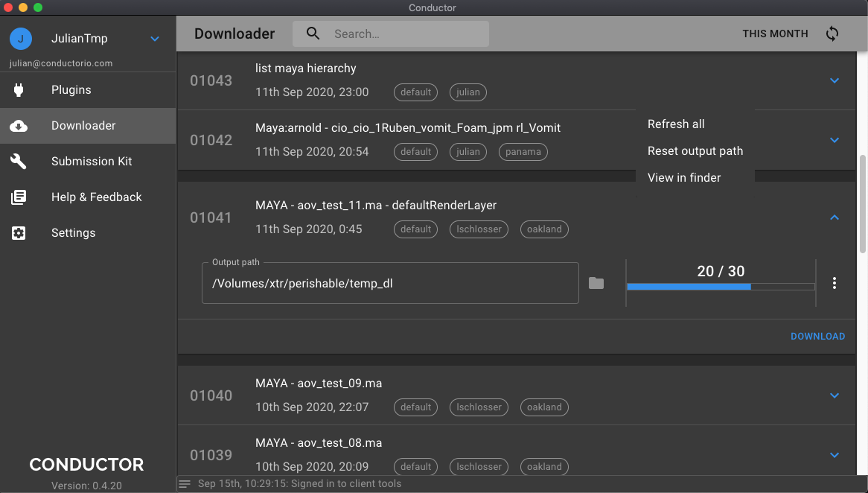The height and width of the screenshot is (493, 868).
Task: Click the oakland tag on job 01039
Action: click(x=544, y=466)
